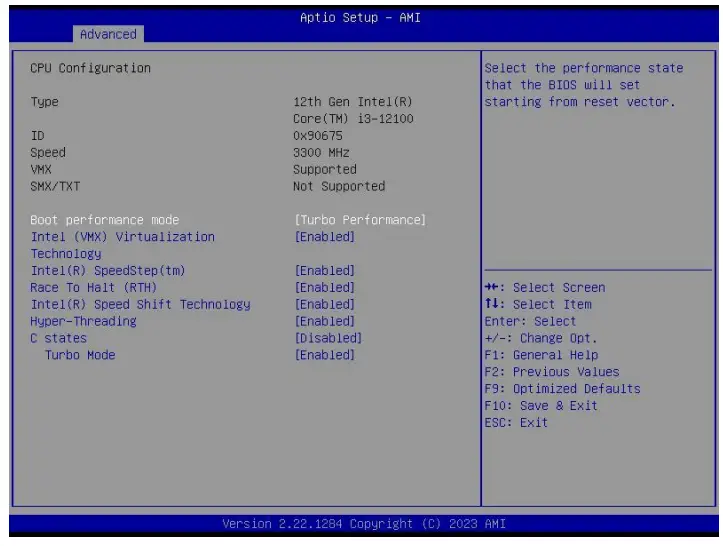
Task: Click the Enter: Select key hint
Action: coord(530,321)
